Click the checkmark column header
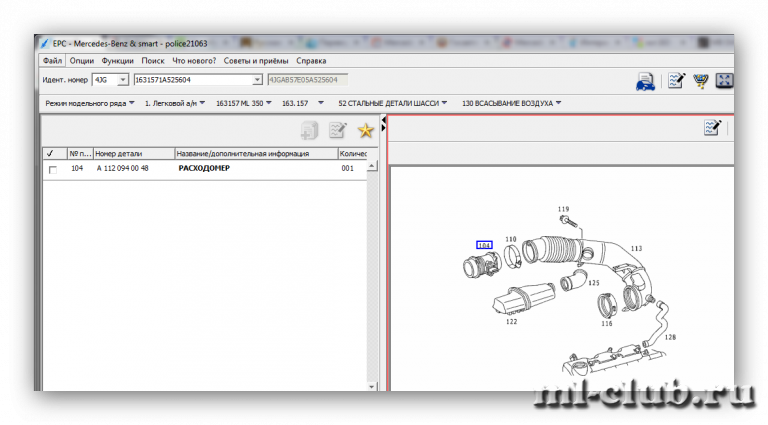This screenshot has width=768, height=425. pyautogui.click(x=55, y=153)
